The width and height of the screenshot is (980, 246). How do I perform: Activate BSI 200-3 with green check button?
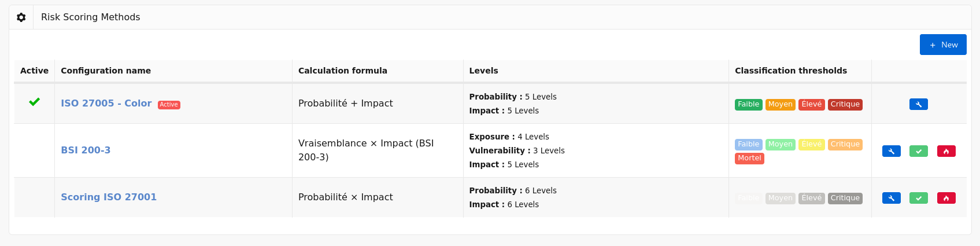918,151
